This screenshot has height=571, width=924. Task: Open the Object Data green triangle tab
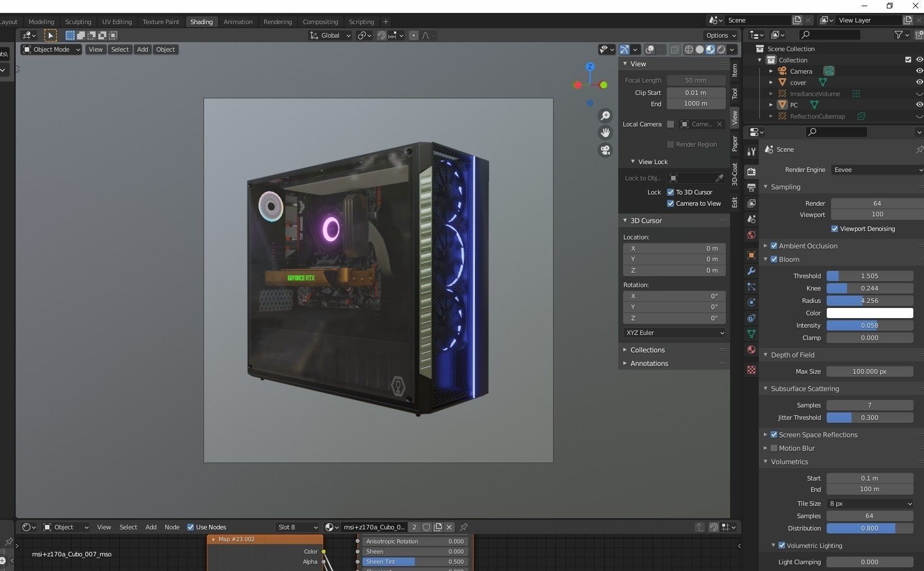click(751, 334)
